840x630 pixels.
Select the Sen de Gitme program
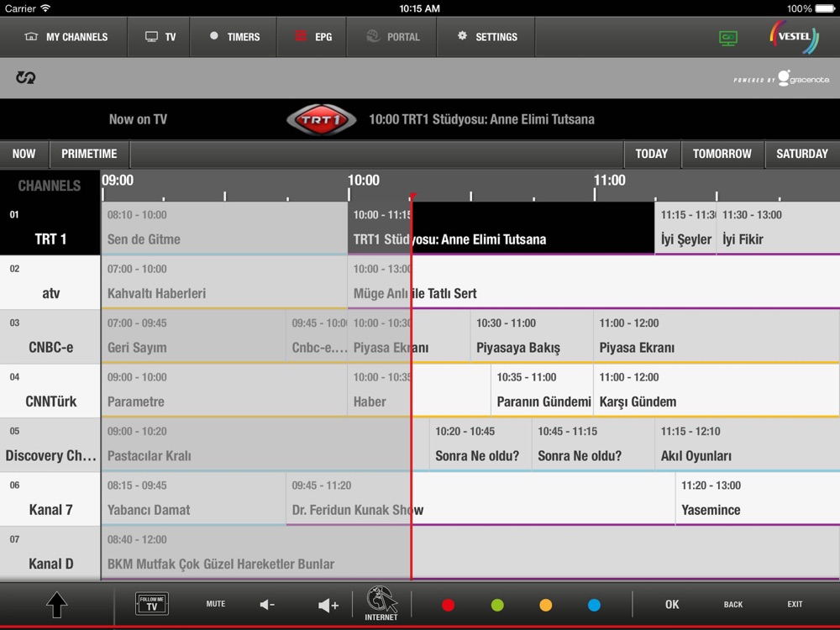click(224, 228)
